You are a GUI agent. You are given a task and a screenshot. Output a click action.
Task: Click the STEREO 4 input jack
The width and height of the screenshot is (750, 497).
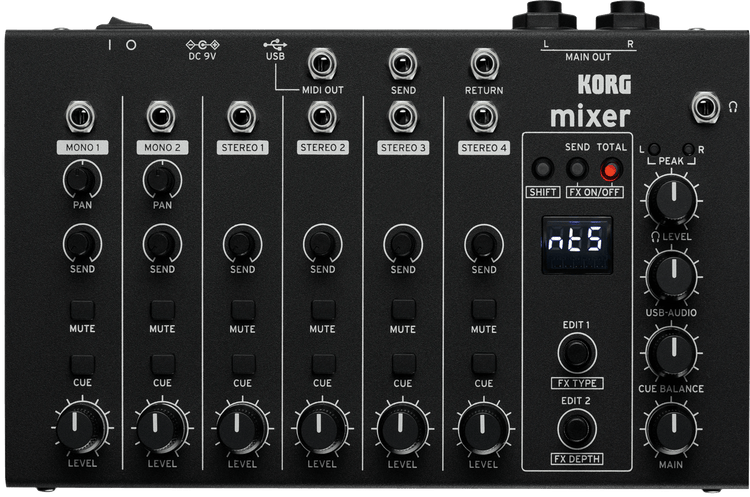tap(484, 116)
